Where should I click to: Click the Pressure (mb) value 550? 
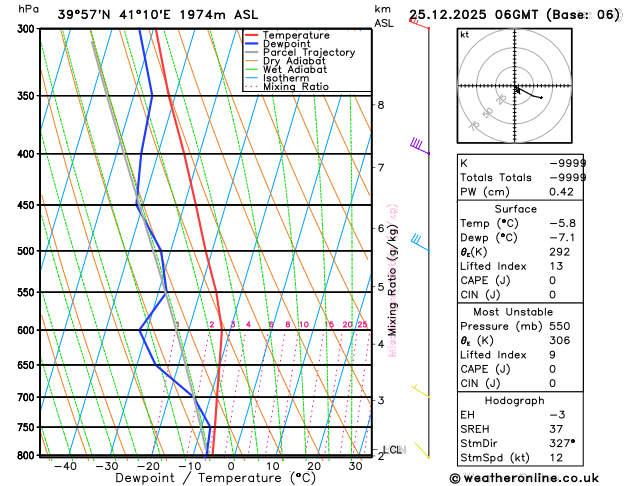560,326
